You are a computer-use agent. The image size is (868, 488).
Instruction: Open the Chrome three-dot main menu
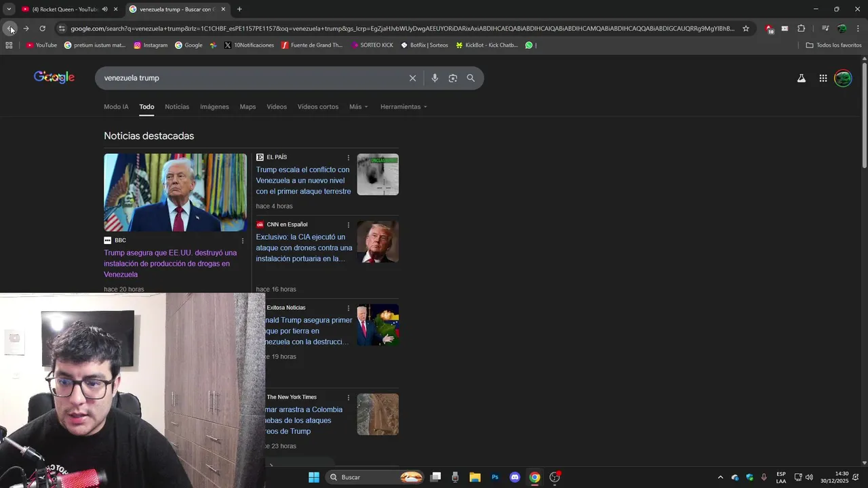tap(858, 28)
